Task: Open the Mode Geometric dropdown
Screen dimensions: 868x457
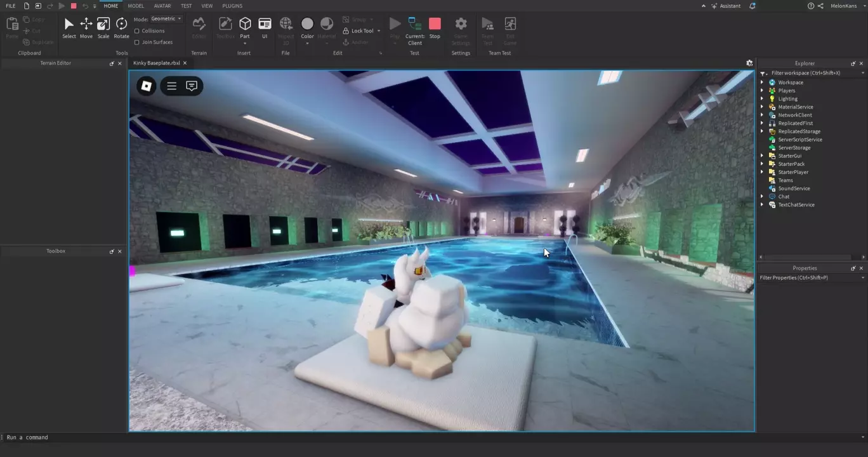Action: tap(166, 19)
